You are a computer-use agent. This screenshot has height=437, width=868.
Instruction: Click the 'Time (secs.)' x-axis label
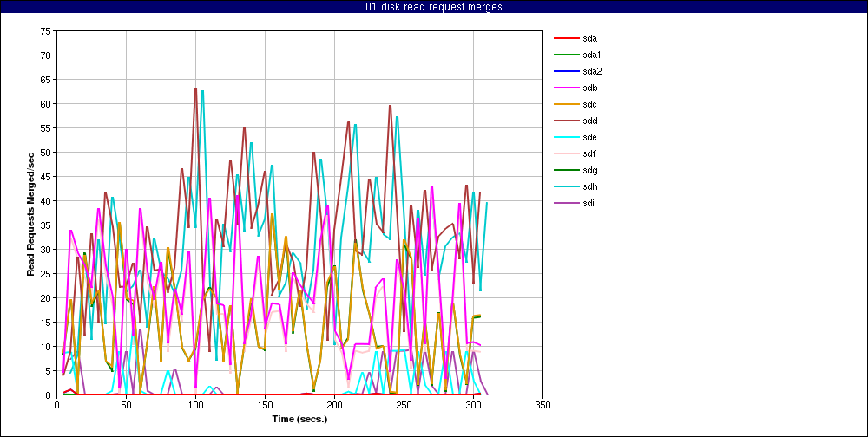[299, 419]
